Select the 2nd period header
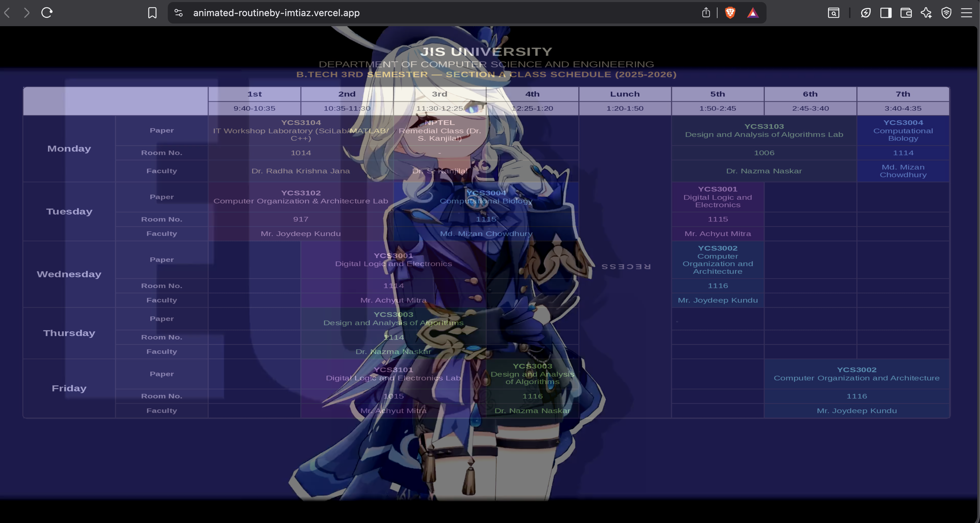The height and width of the screenshot is (523, 980). [347, 94]
